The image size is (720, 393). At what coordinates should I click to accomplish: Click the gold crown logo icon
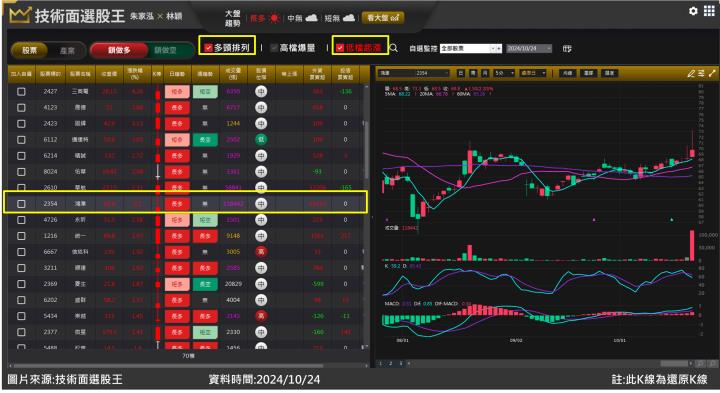tap(20, 16)
